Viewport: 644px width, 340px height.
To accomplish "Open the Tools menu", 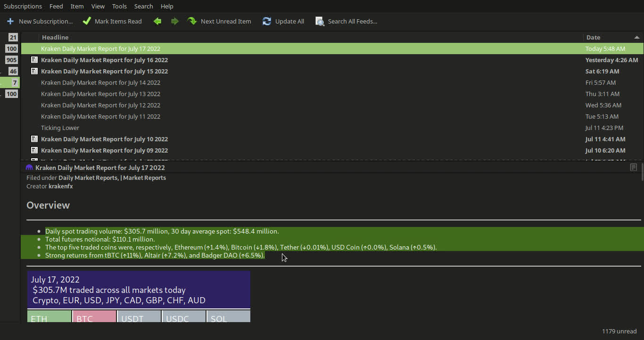I will 119,6.
